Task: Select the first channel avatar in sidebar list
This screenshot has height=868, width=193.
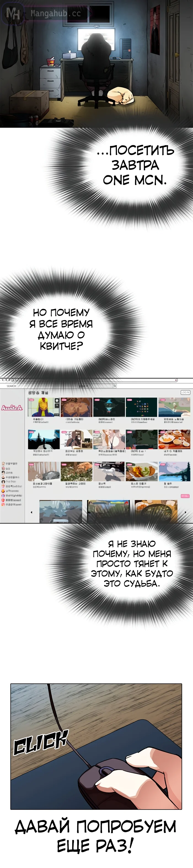Action: pos(3,464)
